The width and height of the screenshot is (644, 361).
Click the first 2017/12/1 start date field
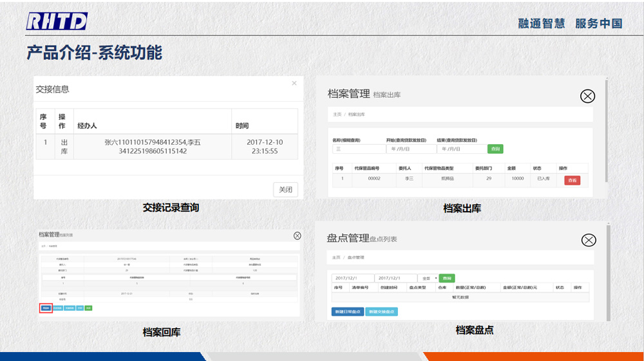coord(353,278)
